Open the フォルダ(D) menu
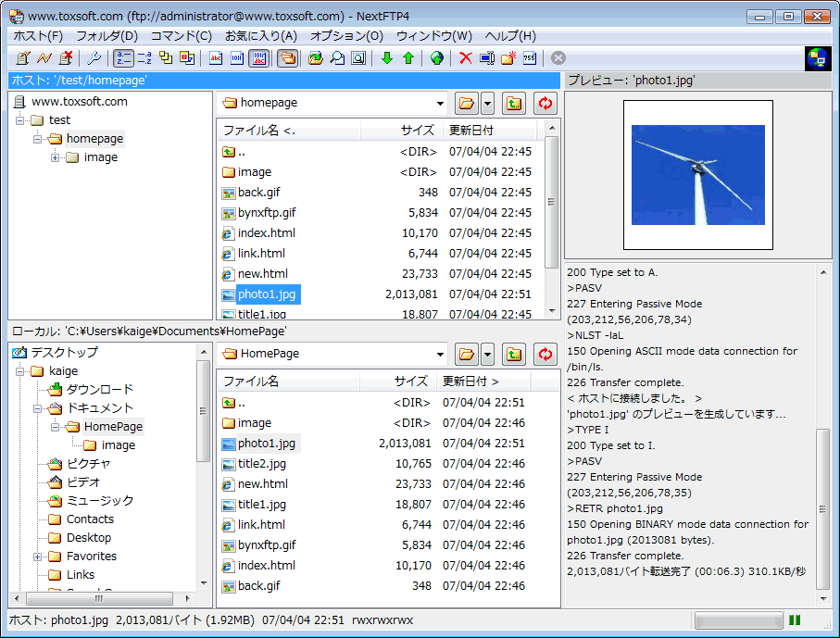Image resolution: width=840 pixels, height=638 pixels. (107, 36)
